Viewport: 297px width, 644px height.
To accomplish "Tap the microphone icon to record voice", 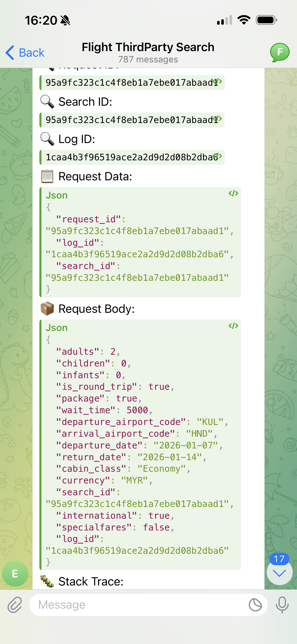I will coord(282,605).
